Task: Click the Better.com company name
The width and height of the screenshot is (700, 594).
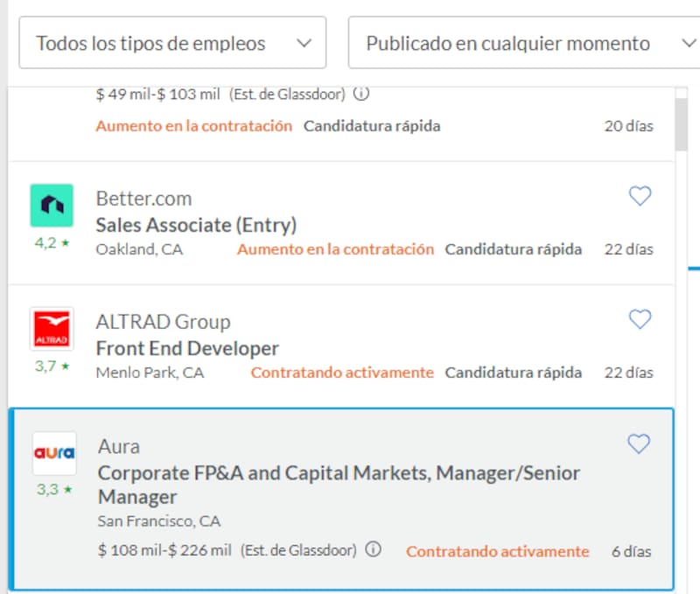Action: pyautogui.click(x=143, y=199)
